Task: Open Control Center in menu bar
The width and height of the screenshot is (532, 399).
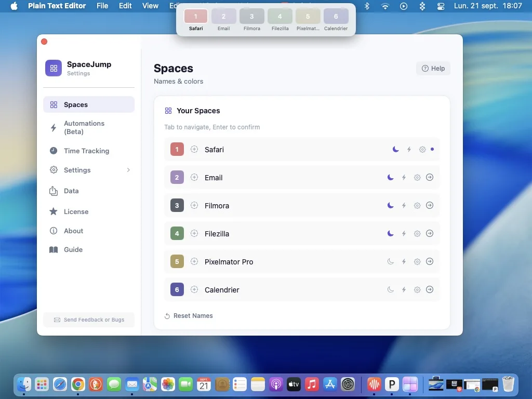Action: coord(441,6)
